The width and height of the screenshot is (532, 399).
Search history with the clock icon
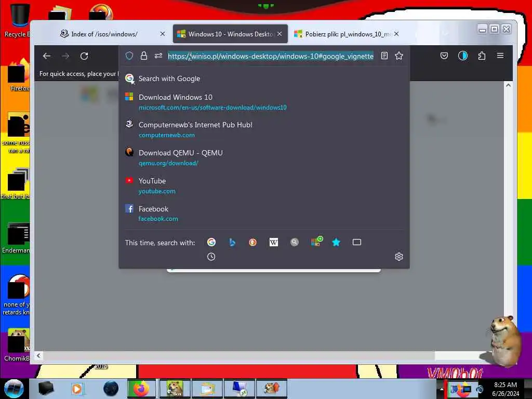pyautogui.click(x=211, y=257)
